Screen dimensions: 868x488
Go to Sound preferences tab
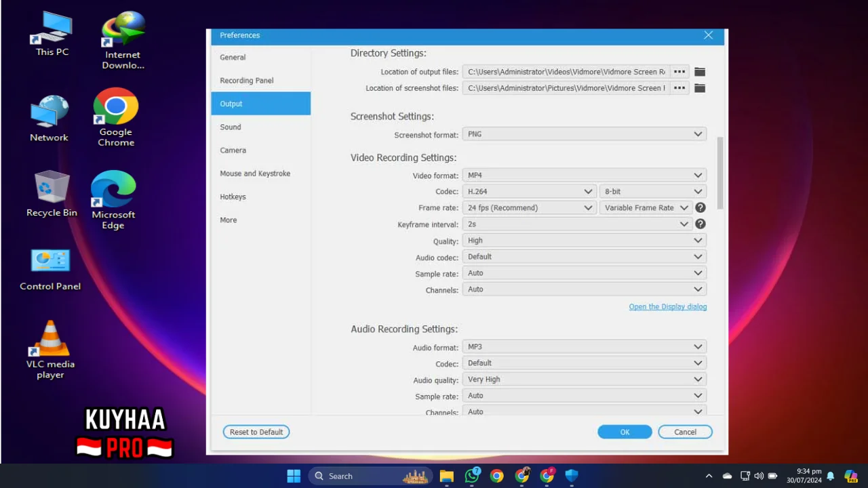coord(261,127)
